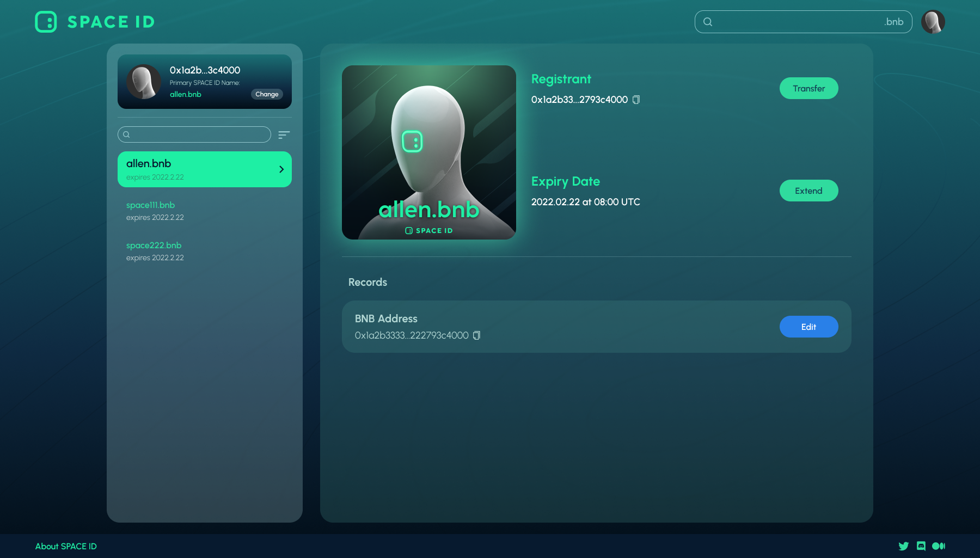This screenshot has height=558, width=980.
Task: Focus the sidebar domain search field
Action: pyautogui.click(x=199, y=134)
